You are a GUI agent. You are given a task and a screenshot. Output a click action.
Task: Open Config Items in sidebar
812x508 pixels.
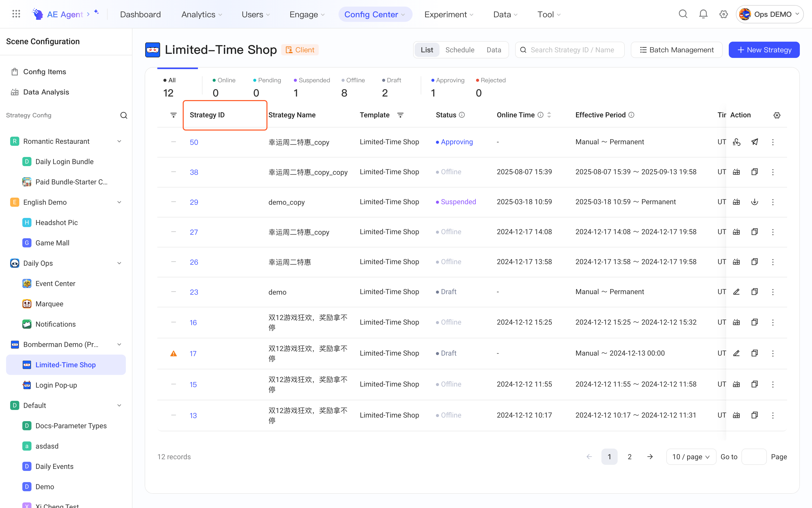66,72
